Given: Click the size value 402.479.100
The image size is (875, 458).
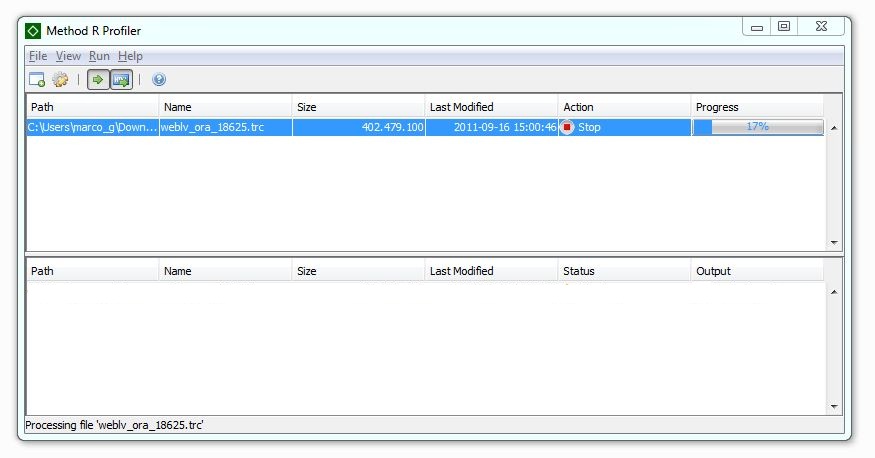Looking at the screenshot, I should (x=392, y=127).
